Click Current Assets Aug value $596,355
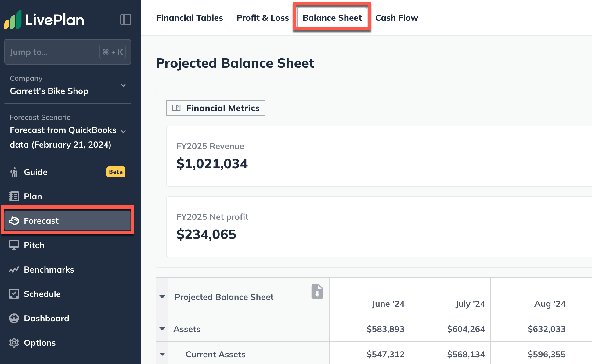The image size is (592, 364). click(x=547, y=354)
